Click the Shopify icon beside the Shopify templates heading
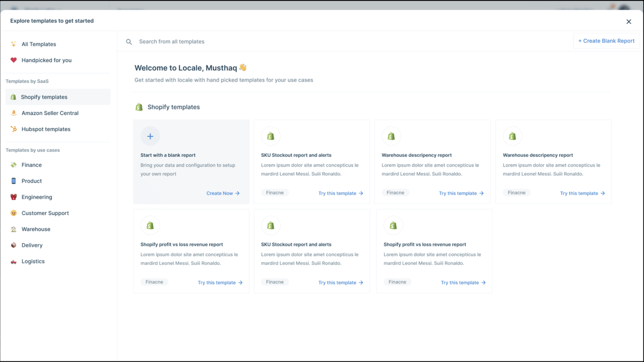 pyautogui.click(x=139, y=107)
